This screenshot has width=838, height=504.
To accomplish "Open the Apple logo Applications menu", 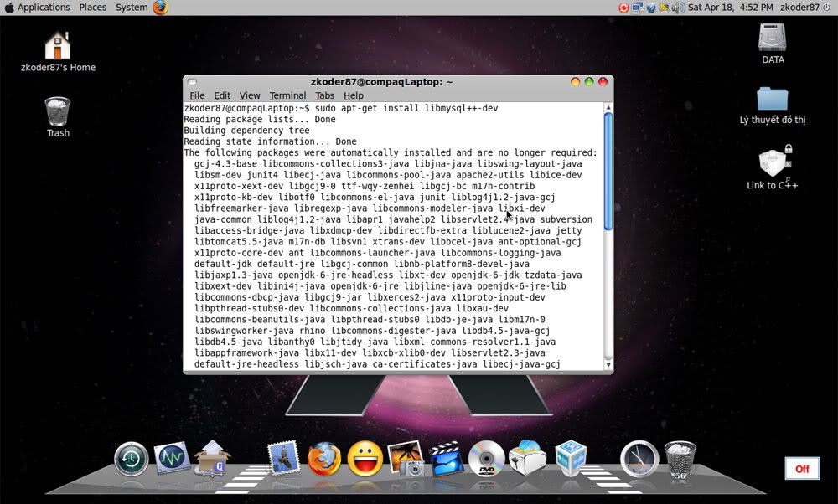I will click(38, 8).
